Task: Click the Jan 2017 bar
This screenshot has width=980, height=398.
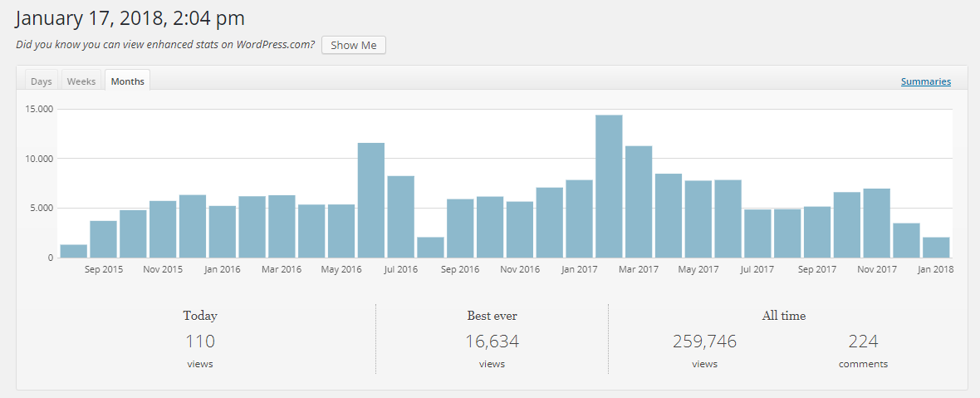Action: 580,219
